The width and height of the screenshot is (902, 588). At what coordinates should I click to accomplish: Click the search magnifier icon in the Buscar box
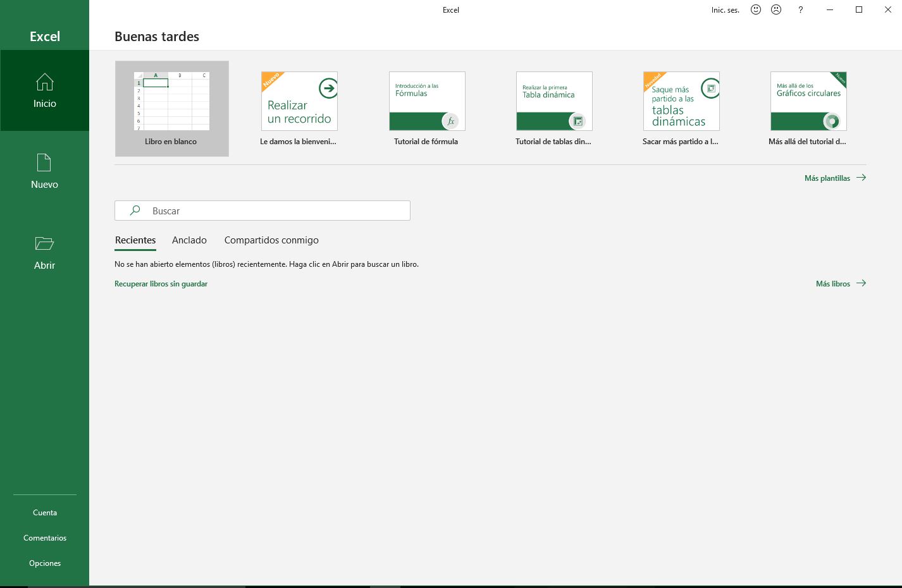coord(134,210)
